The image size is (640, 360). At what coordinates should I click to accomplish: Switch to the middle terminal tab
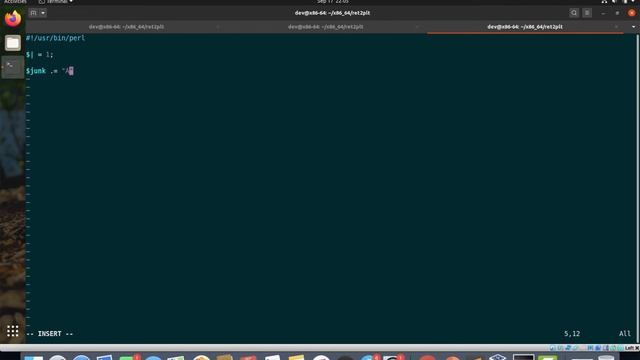[x=325, y=27]
